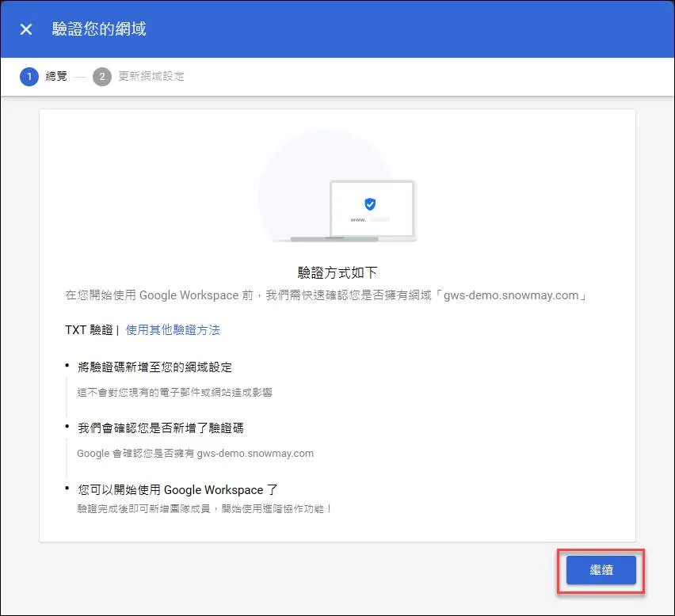Click the TXT 驗證 label

click(89, 330)
